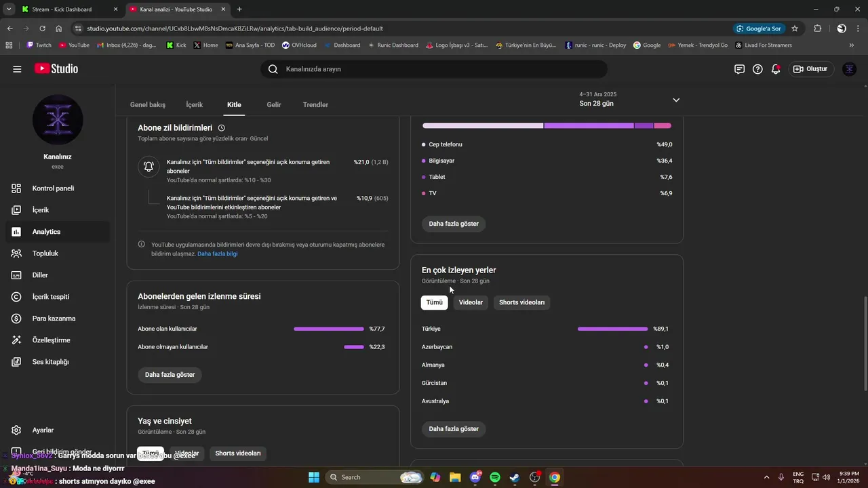Open Topluluk in the sidebar
The height and width of the screenshot is (488, 868).
click(x=58, y=253)
